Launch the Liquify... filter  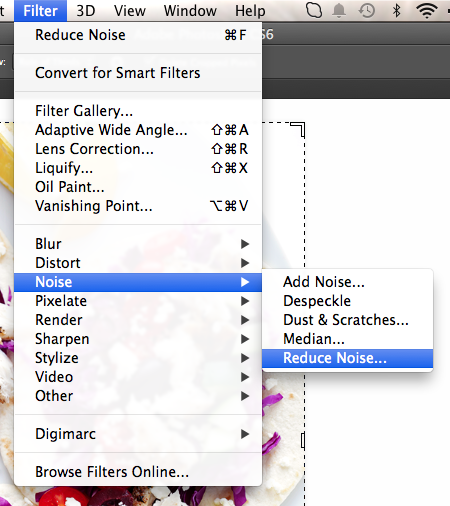(138, 168)
